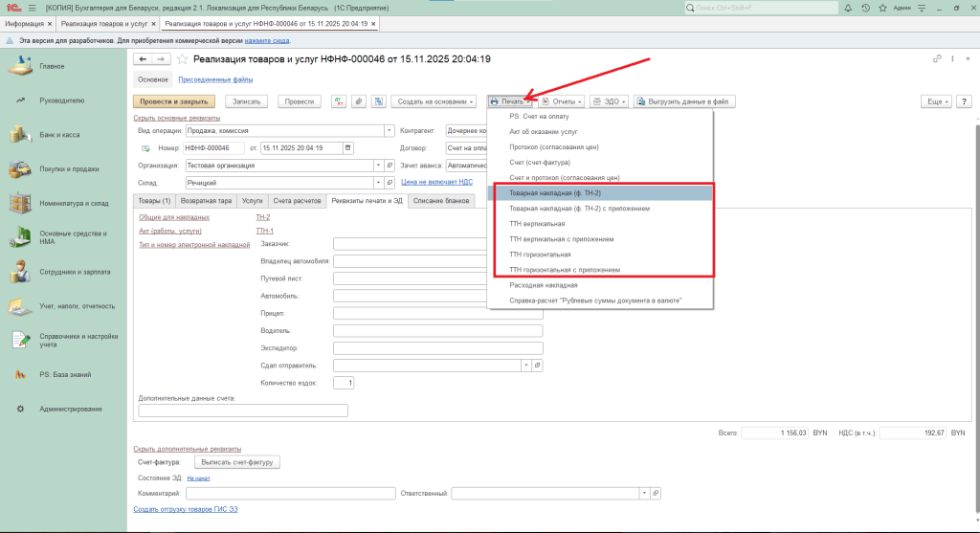Expand the Вид операции dropdown
Viewport: 980px width, 533px height.
click(x=389, y=130)
